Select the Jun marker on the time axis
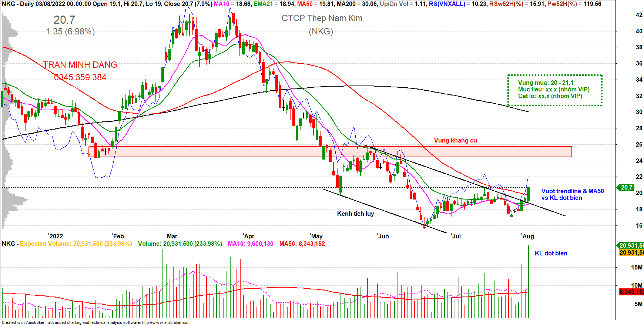The image size is (644, 325). pos(383,236)
